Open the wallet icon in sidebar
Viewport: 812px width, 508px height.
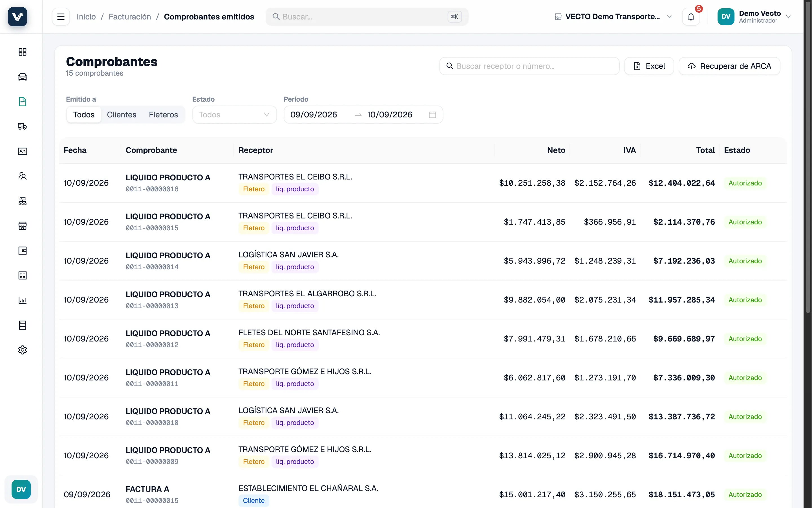[x=23, y=251]
